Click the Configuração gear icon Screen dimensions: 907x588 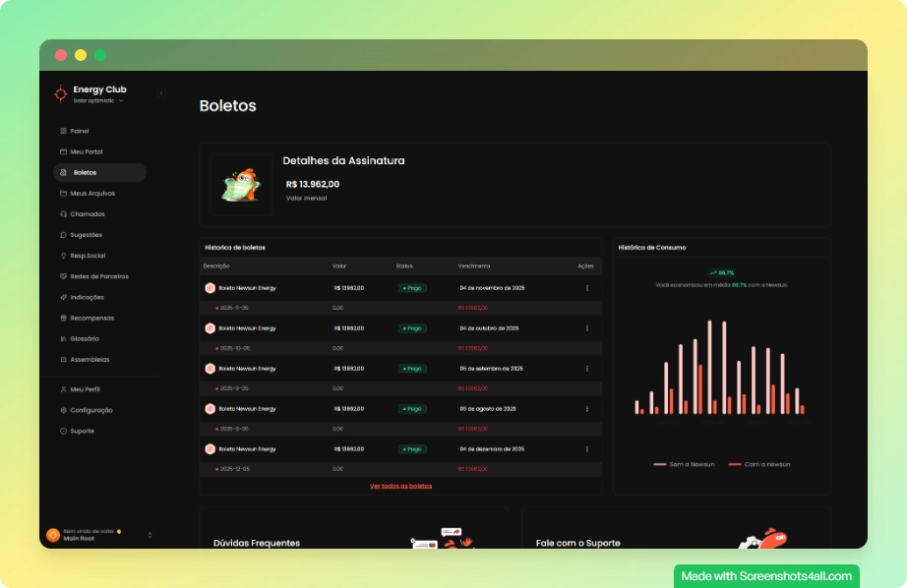pos(63,410)
